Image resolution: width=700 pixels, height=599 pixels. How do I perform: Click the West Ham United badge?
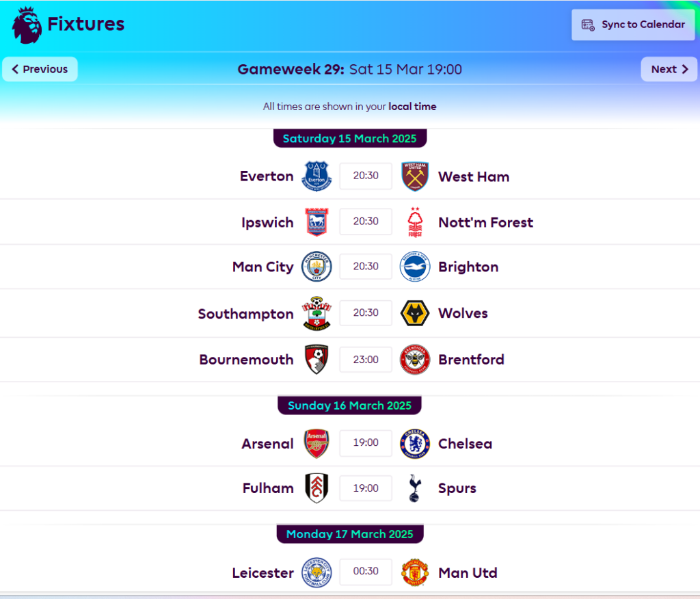click(415, 176)
